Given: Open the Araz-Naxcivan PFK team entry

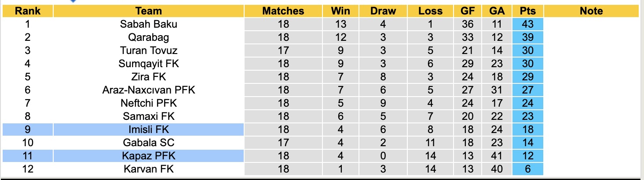Looking at the screenshot, I should [149, 90].
